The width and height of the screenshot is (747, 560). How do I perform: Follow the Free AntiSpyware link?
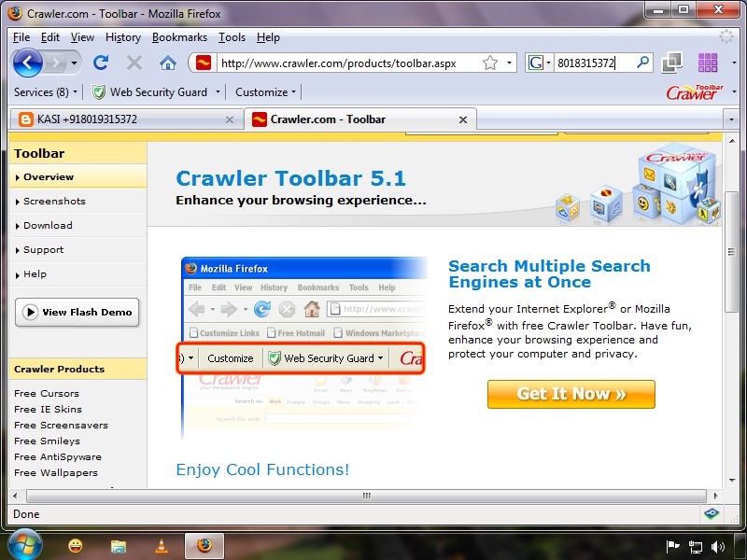pyautogui.click(x=58, y=456)
